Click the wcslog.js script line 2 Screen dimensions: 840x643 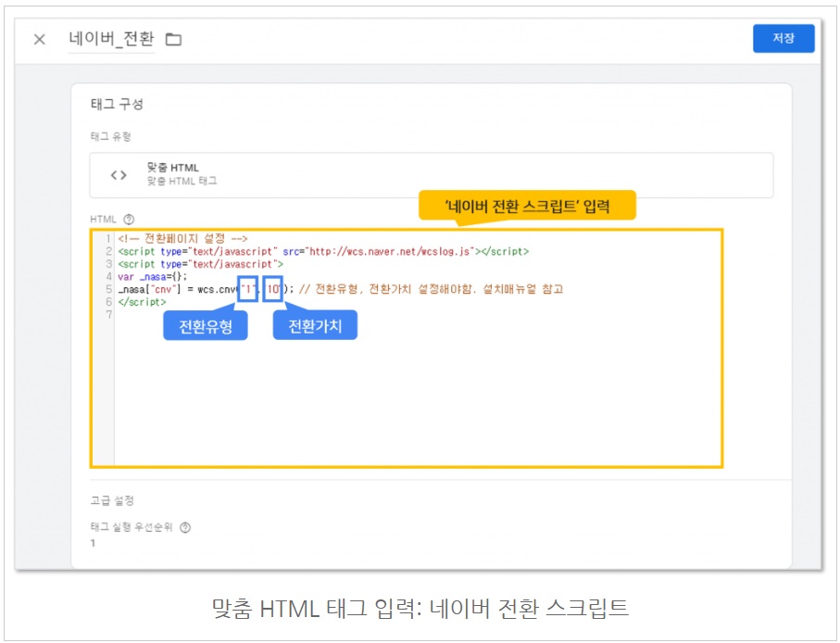point(323,251)
